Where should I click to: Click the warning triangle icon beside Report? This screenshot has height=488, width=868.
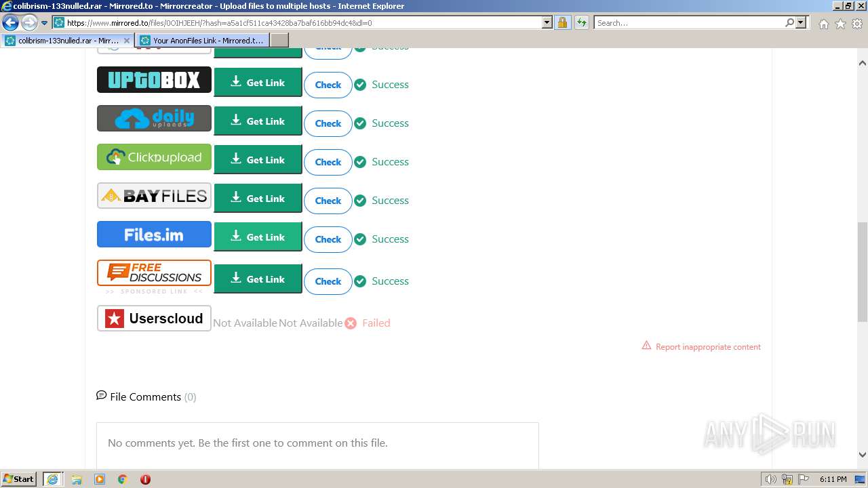point(646,346)
